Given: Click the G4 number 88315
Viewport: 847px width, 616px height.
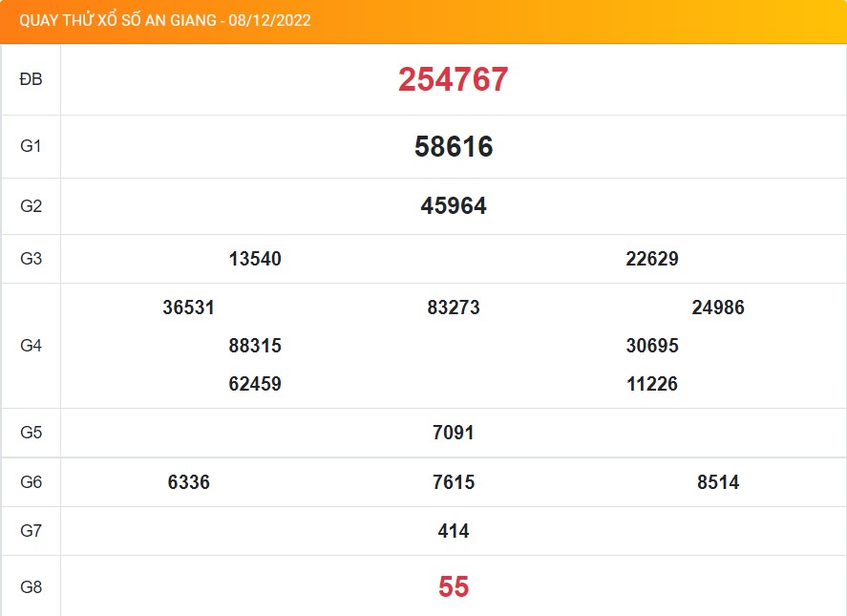Looking at the screenshot, I should 255,346.
